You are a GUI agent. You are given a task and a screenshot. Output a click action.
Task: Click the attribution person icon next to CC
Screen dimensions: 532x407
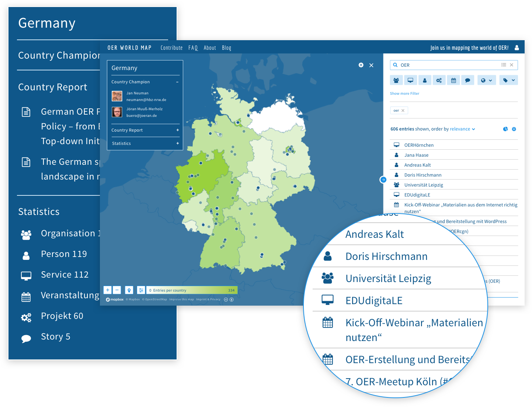pos(232,299)
